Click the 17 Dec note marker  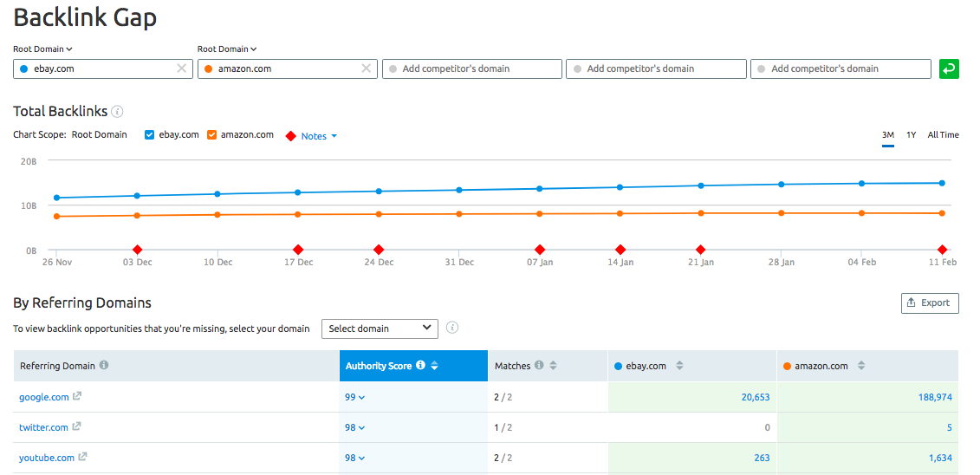point(298,250)
